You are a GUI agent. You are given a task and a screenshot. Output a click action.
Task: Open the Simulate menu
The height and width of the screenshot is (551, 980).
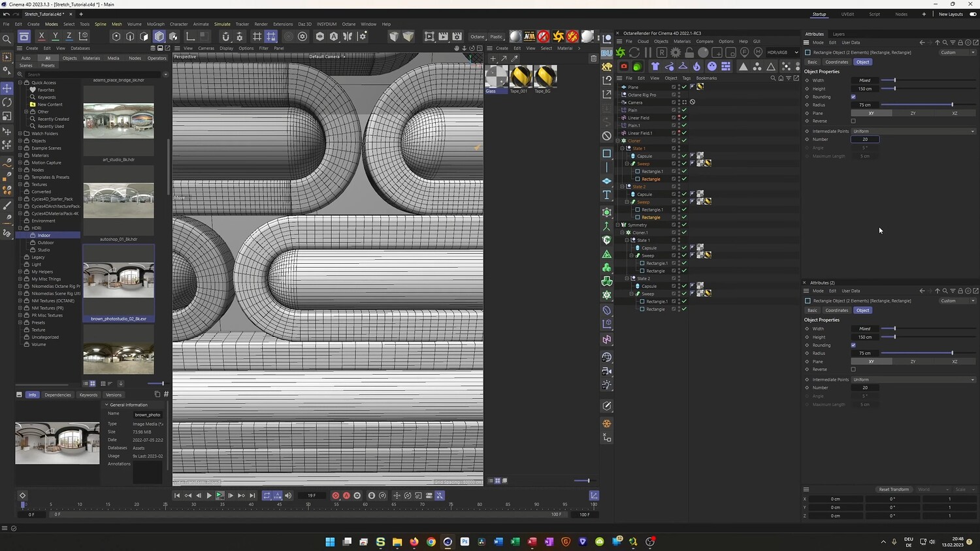(222, 24)
